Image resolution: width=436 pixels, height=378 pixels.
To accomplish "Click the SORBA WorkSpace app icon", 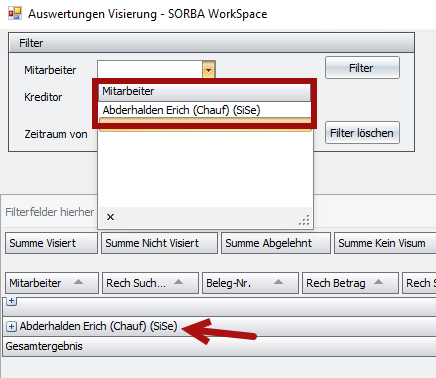I will click(15, 13).
